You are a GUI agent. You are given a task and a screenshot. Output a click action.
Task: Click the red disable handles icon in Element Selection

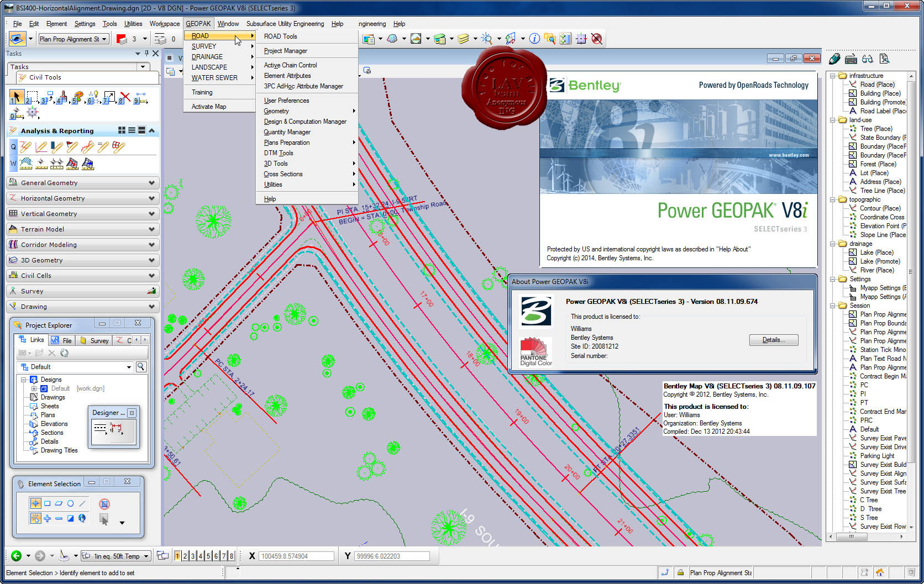point(104,503)
